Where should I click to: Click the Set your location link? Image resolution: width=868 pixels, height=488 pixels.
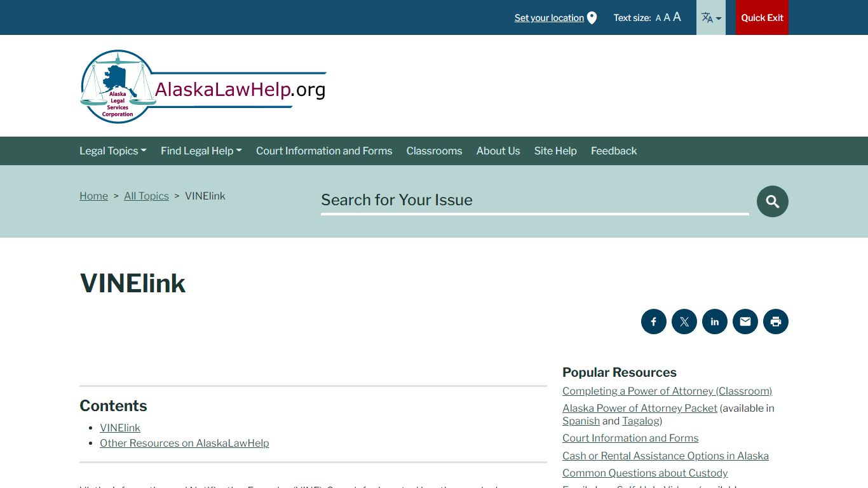tap(549, 18)
